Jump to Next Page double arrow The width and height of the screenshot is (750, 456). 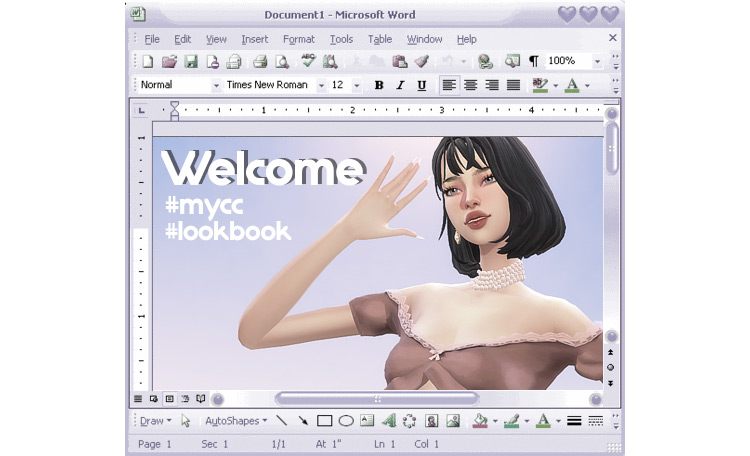[x=610, y=383]
